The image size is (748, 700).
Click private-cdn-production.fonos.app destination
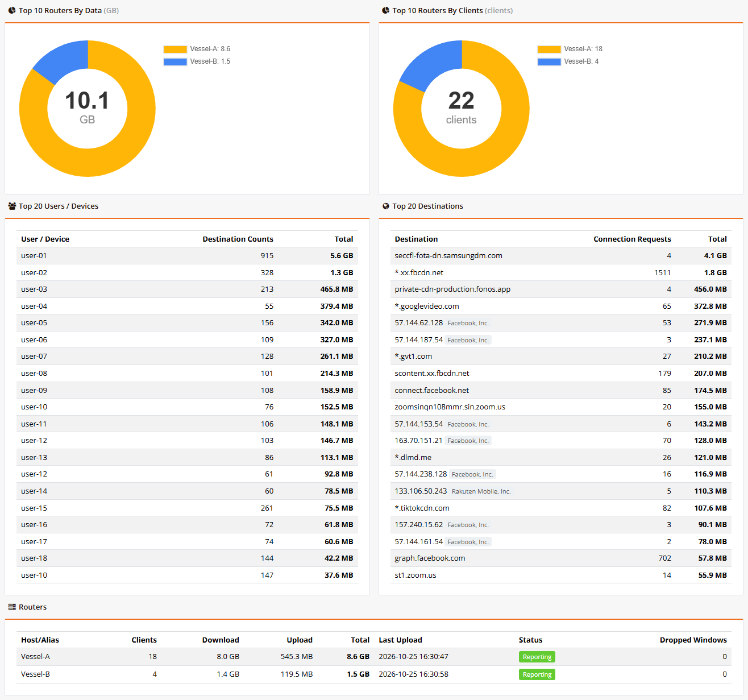coord(452,289)
